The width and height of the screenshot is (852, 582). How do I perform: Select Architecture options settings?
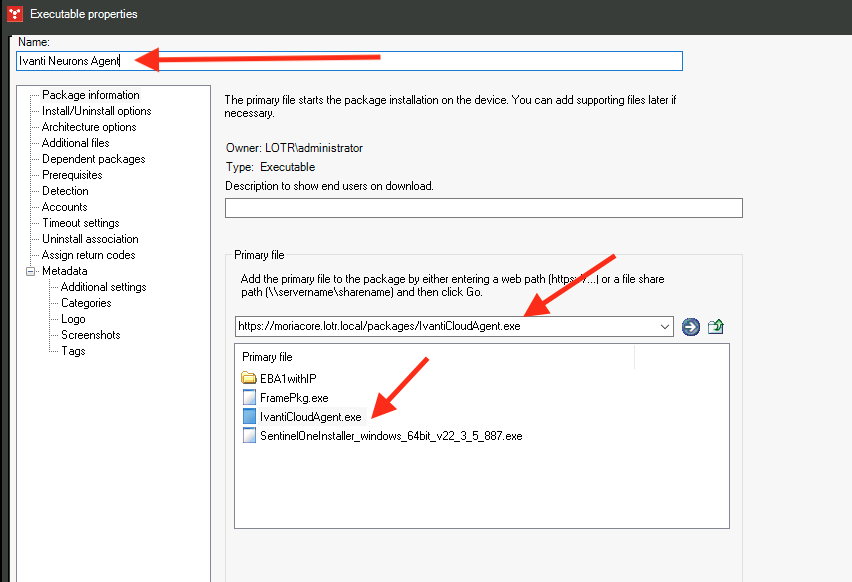pos(92,126)
